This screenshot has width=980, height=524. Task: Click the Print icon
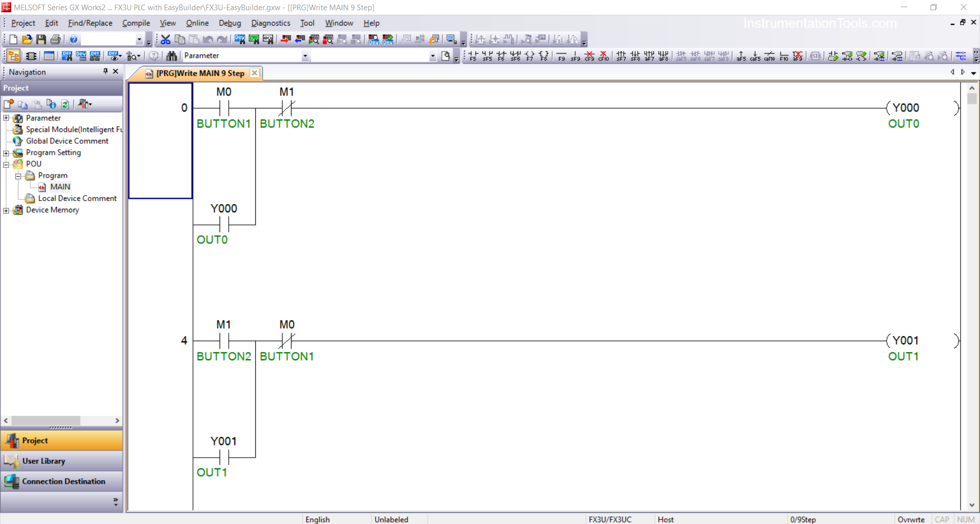point(56,39)
